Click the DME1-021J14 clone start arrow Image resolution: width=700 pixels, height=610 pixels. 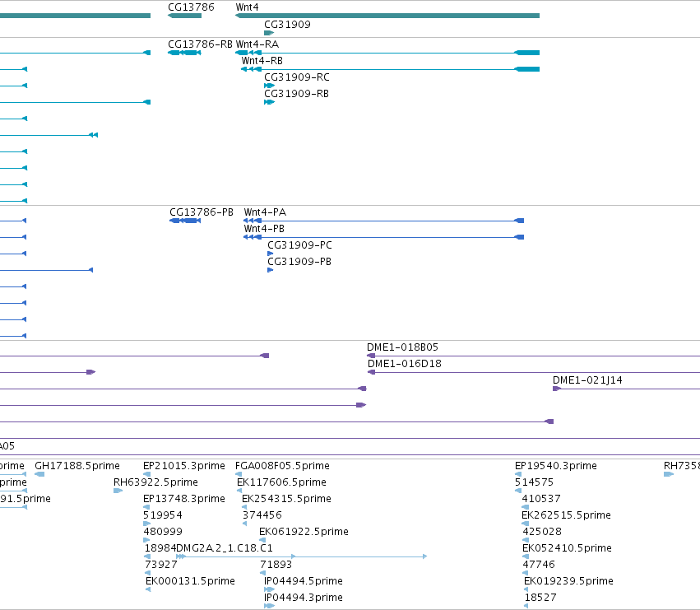(557, 389)
